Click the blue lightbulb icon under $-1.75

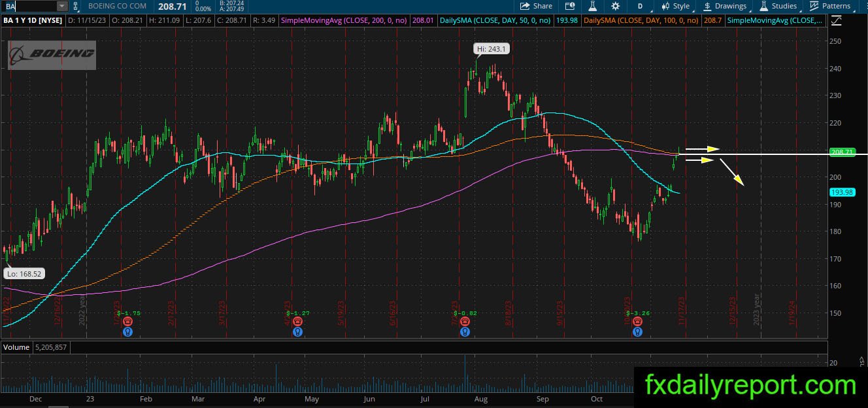coord(127,331)
